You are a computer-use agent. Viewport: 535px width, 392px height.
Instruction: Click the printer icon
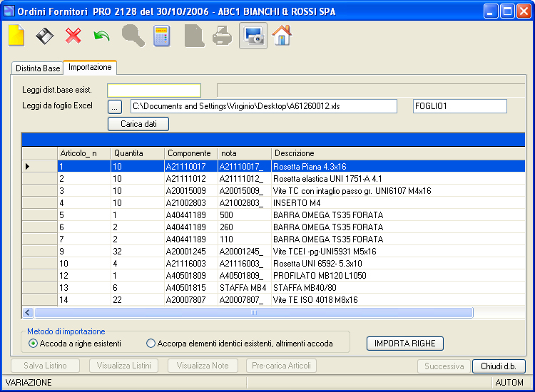[x=222, y=36]
